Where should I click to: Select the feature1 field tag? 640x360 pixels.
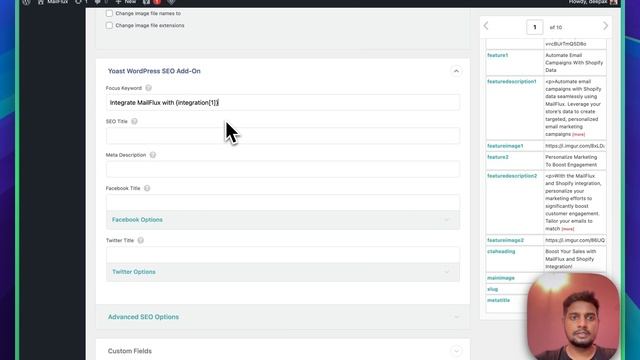498,55
